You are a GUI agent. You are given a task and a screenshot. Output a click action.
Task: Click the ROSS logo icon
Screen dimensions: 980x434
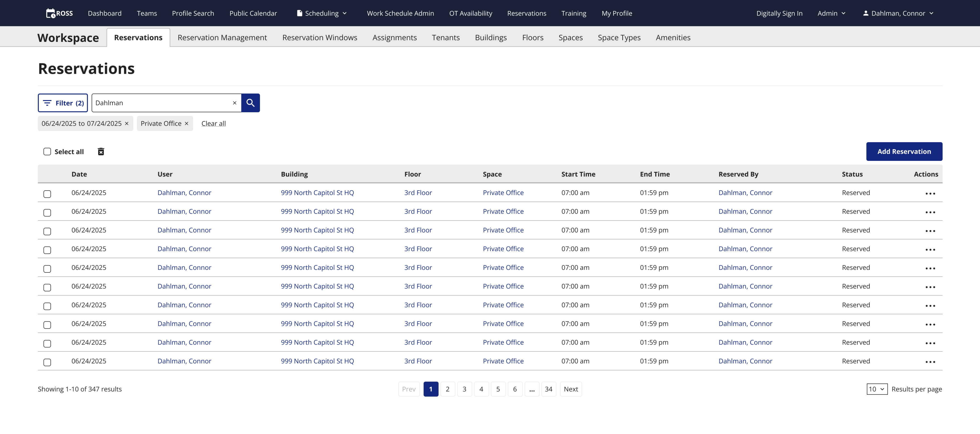[50, 13]
